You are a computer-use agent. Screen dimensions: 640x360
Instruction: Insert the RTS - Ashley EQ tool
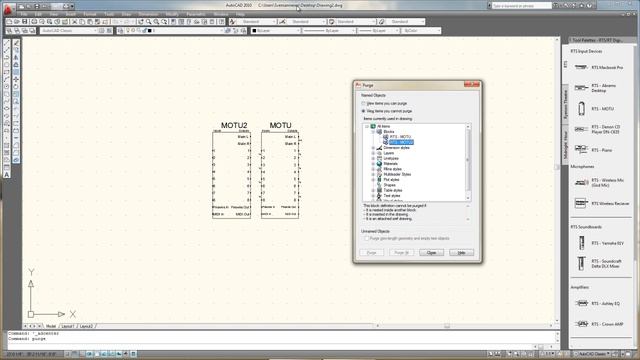pyautogui.click(x=597, y=303)
